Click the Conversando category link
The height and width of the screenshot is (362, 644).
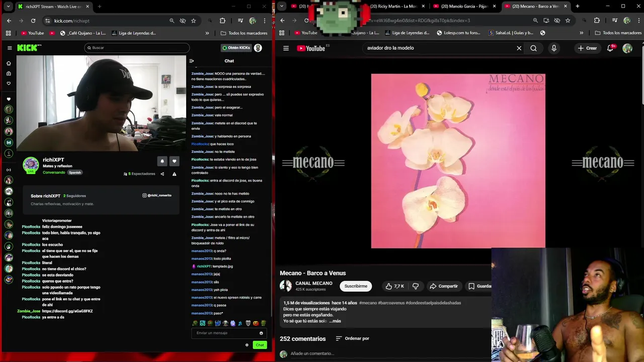pos(54,172)
